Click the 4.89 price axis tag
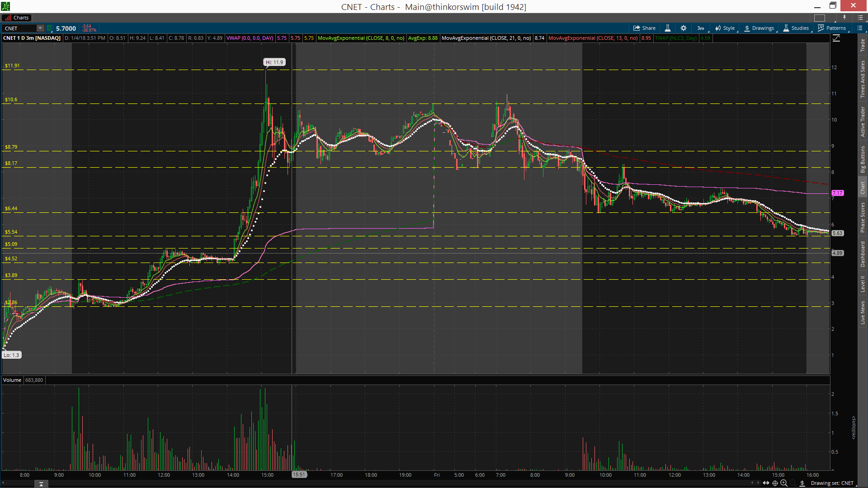Viewport: 868px width, 488px height. click(x=837, y=253)
